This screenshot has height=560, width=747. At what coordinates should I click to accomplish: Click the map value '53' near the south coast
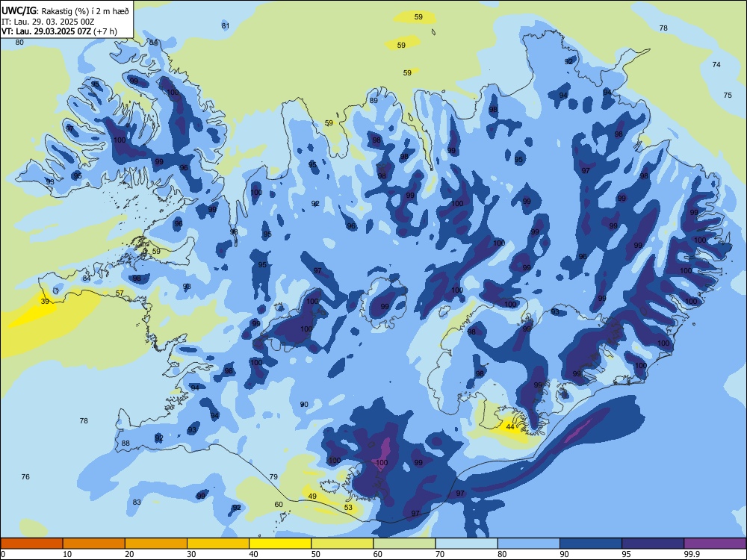pyautogui.click(x=348, y=508)
